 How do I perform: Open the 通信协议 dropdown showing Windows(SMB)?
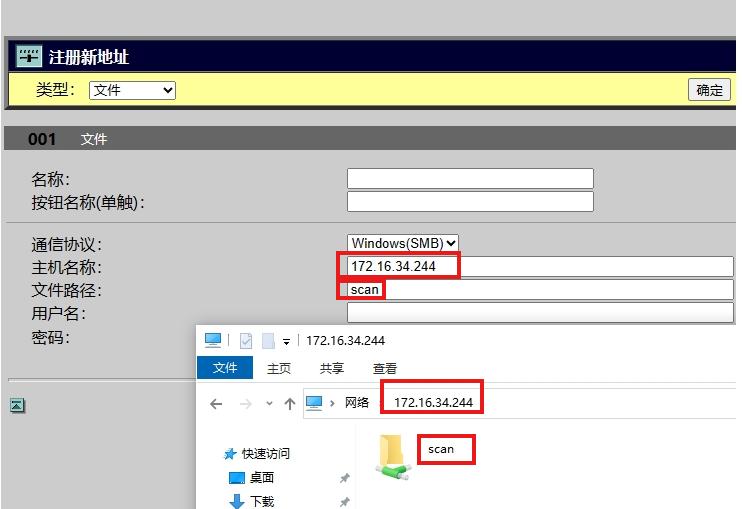tap(403, 243)
